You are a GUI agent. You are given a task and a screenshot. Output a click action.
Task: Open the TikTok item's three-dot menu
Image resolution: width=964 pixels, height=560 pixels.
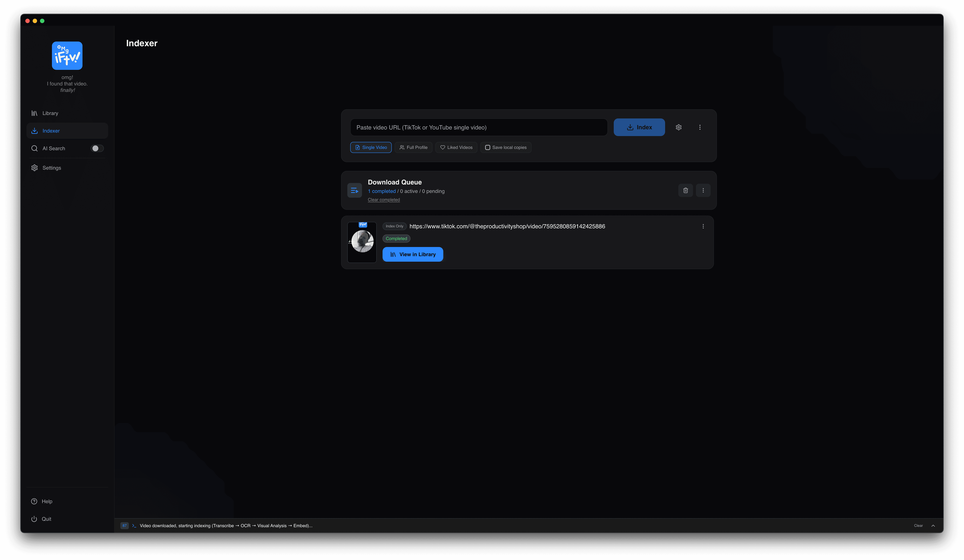(703, 226)
